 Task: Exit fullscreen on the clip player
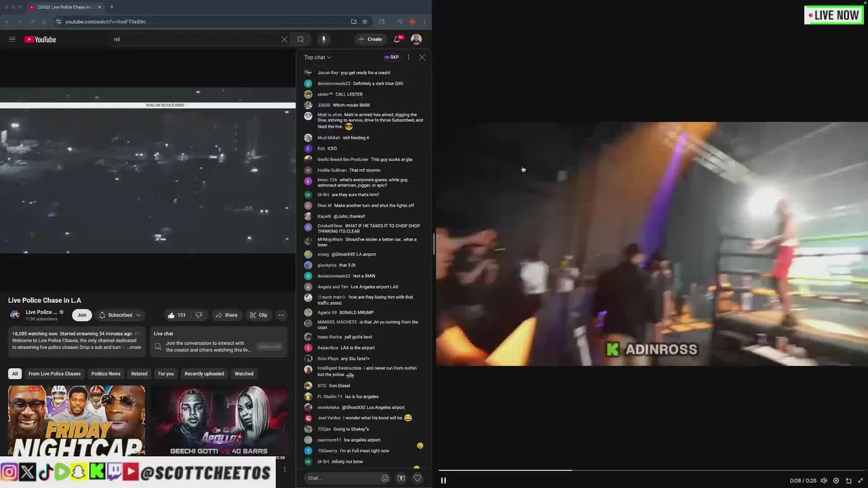pos(861,481)
